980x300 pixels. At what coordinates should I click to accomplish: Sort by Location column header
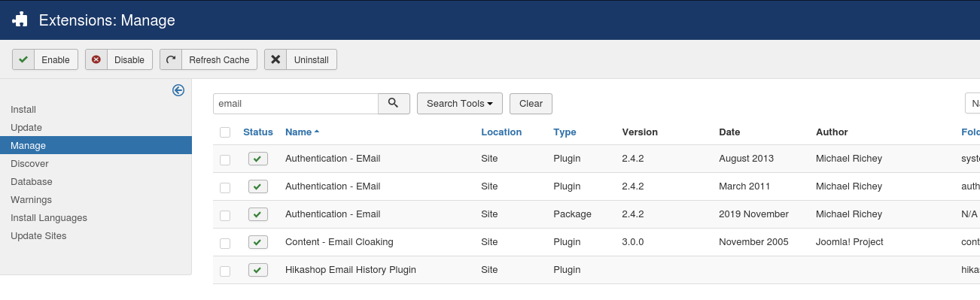pyautogui.click(x=501, y=132)
